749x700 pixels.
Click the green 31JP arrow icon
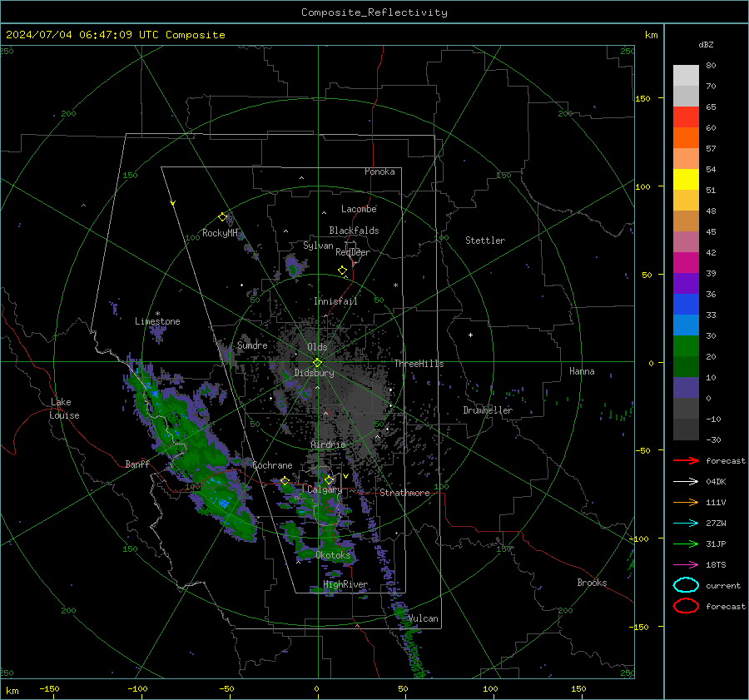pos(686,544)
